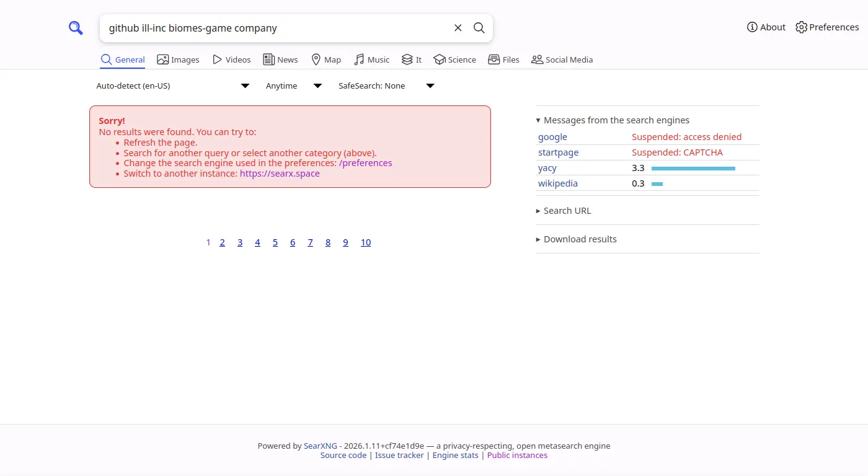This screenshot has width=868, height=476.
Task: Open the Source code footer link
Action: tap(343, 456)
